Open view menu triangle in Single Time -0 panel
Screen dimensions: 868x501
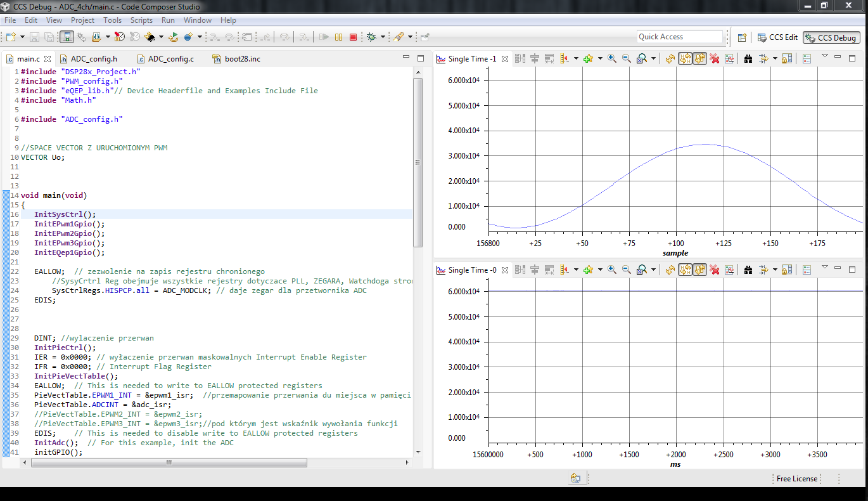click(x=824, y=267)
